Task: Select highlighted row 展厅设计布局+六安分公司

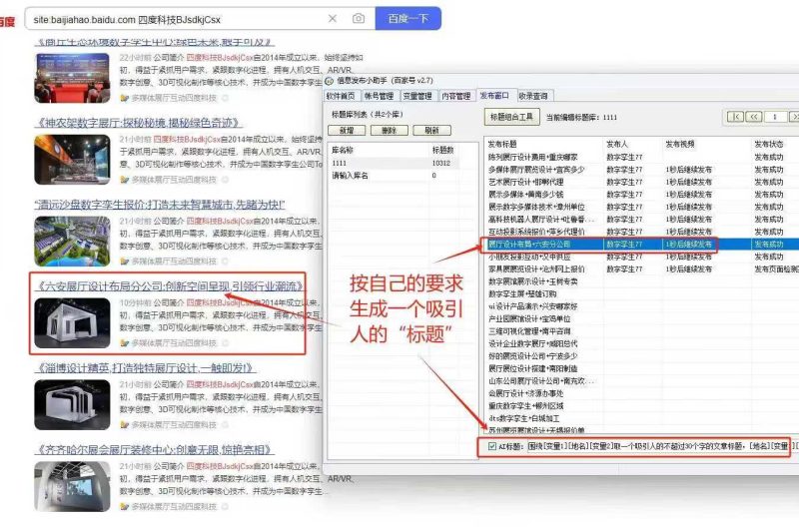Action: tap(642, 245)
